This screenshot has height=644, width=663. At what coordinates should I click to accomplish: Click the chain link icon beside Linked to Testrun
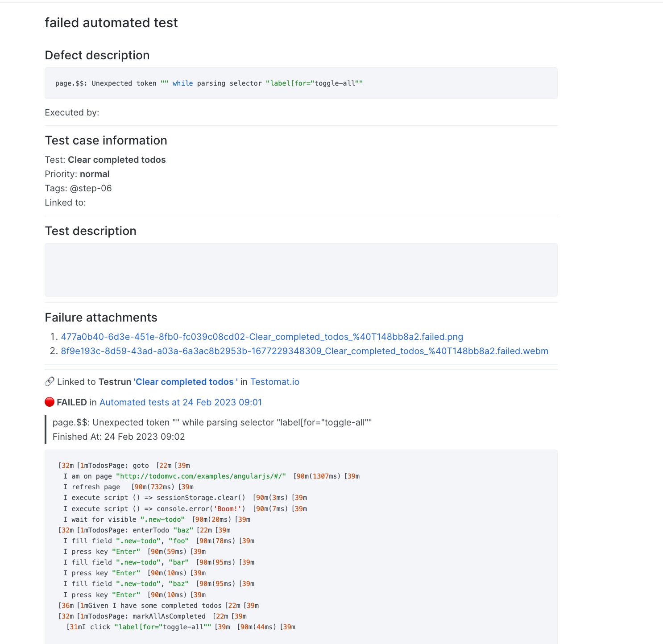(x=50, y=382)
